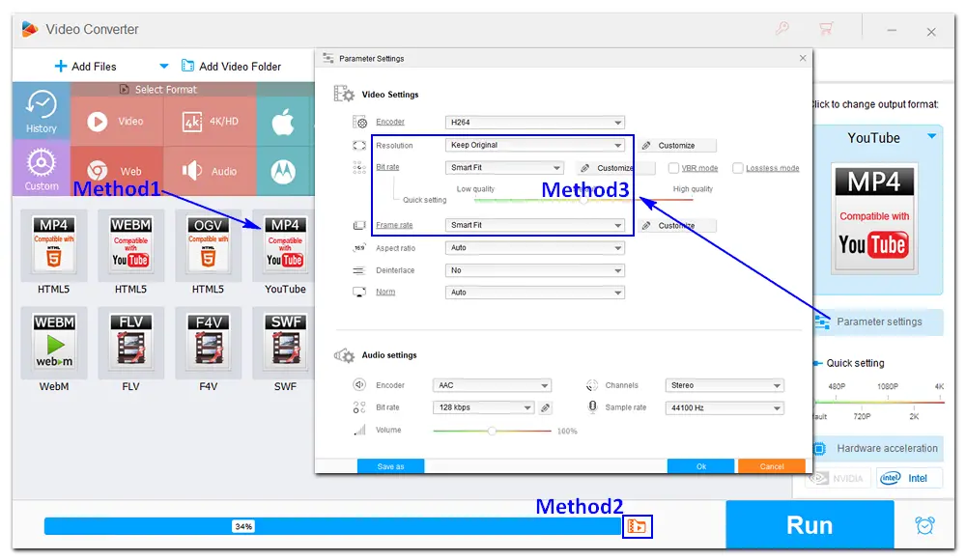Choose the WEBM HTML5 format thumbnail
This screenshot has width=966, height=560.
click(x=130, y=245)
